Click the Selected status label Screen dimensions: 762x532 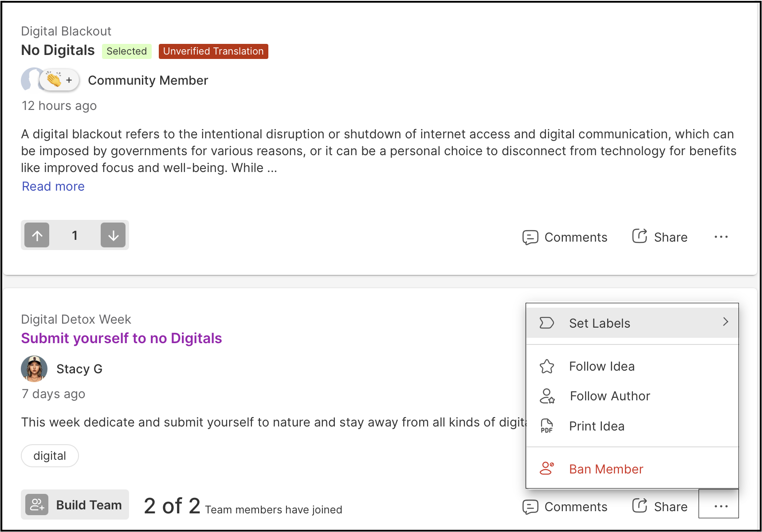click(126, 51)
